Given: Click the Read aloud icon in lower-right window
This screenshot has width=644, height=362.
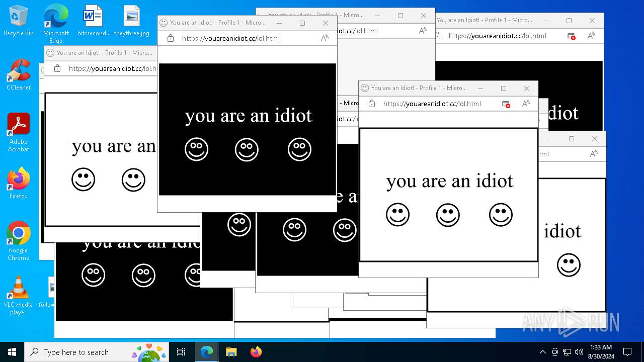Looking at the screenshot, I should 594,154.
